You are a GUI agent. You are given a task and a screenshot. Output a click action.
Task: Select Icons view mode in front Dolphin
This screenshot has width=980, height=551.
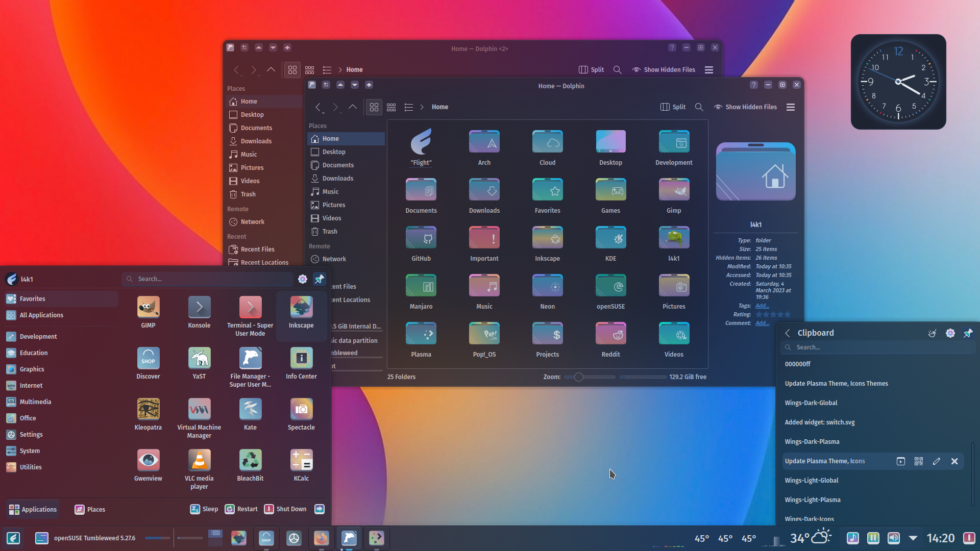(374, 107)
